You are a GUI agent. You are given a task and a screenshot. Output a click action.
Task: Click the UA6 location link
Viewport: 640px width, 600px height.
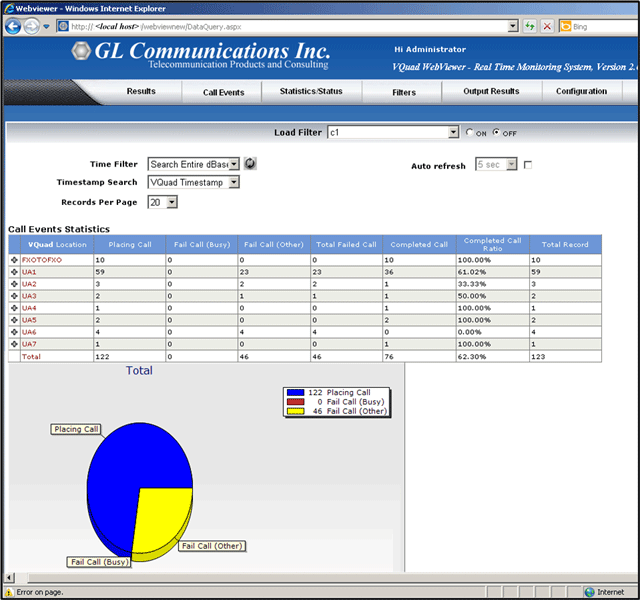tap(29, 332)
